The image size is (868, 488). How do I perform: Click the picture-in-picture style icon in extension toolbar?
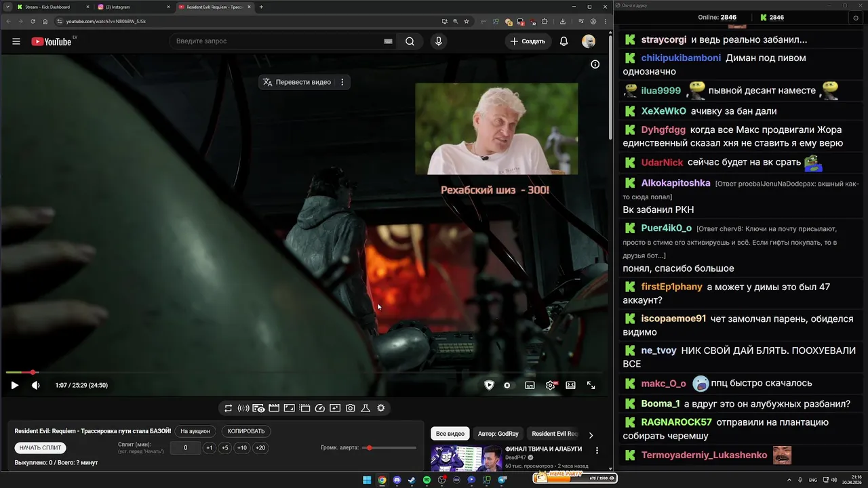coord(335,408)
